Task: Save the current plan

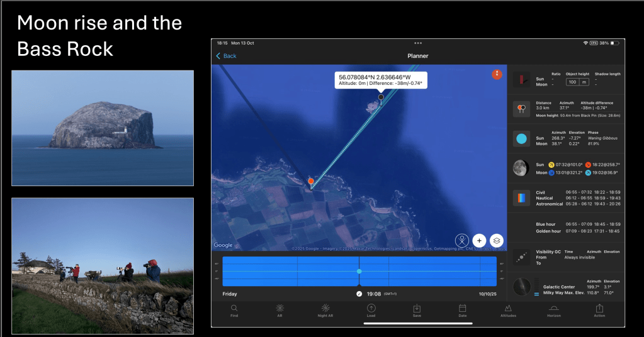Action: pyautogui.click(x=417, y=311)
